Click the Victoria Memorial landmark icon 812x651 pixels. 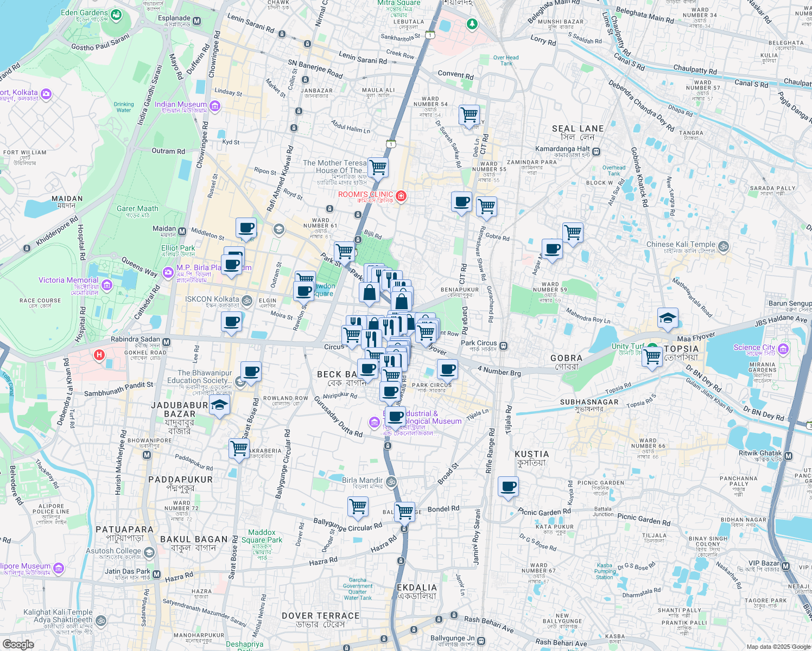pos(107,285)
